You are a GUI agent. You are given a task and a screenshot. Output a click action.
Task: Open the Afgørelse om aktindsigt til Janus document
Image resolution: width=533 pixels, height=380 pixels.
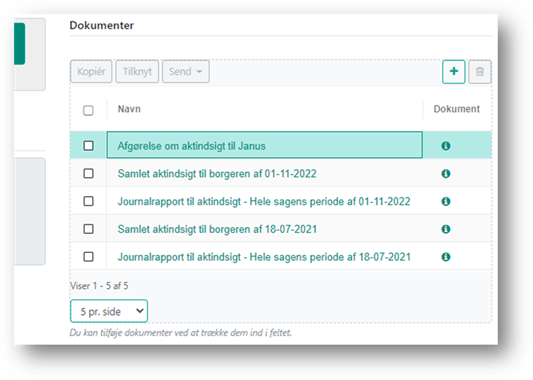click(x=191, y=146)
